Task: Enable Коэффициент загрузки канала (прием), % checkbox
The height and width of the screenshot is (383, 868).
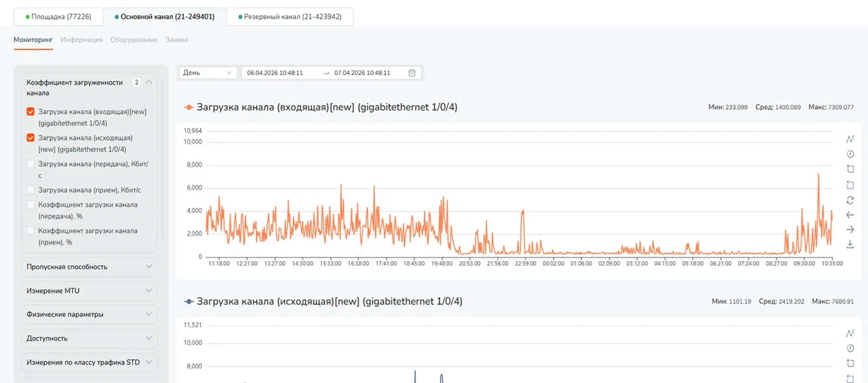Action: coord(31,231)
